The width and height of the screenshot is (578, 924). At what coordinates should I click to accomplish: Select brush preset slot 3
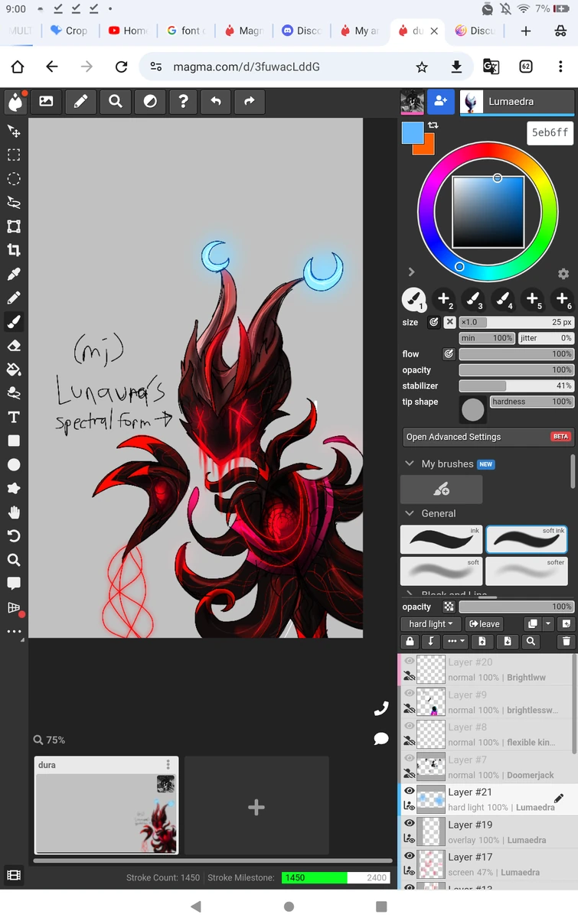click(474, 299)
